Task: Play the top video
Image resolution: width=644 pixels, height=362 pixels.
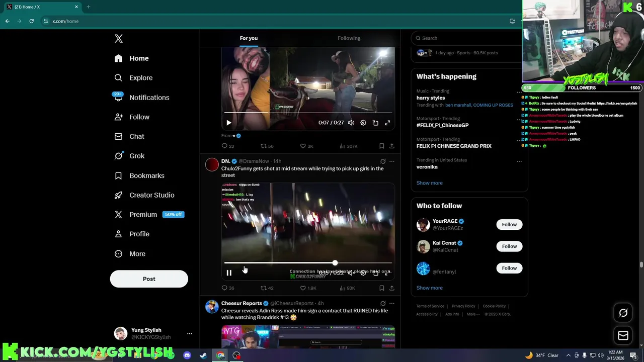Action: [x=229, y=123]
